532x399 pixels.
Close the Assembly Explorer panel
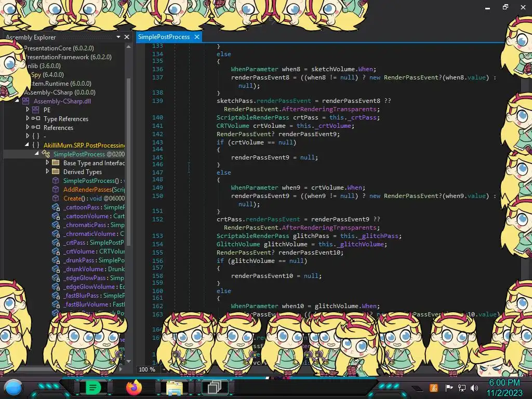click(x=127, y=37)
